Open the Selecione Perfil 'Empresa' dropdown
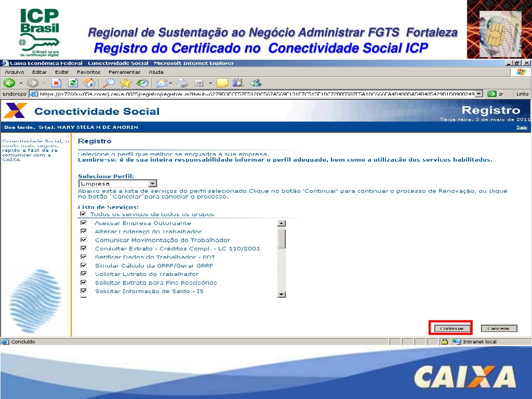Image resolution: width=532 pixels, height=399 pixels. pos(118,183)
